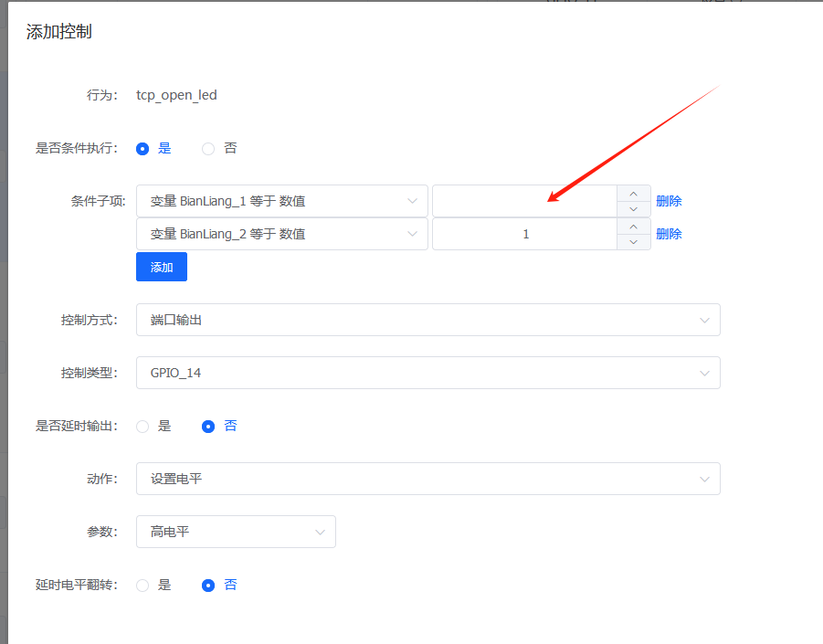This screenshot has width=823, height=644.
Task: Choose 否 for 是否延时输出
Action: (208, 426)
